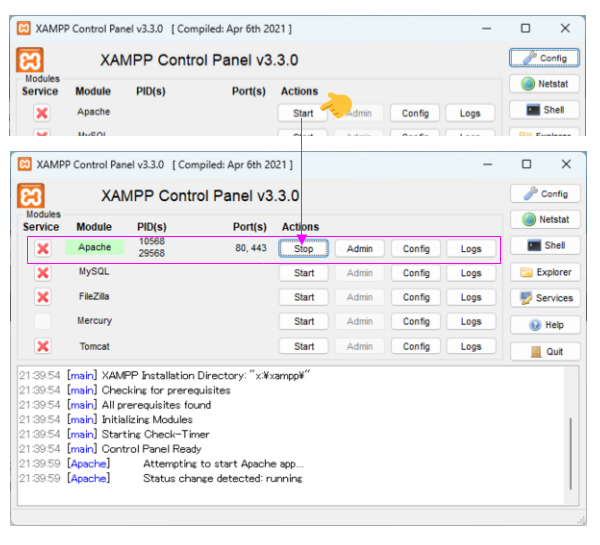Quit XAMPP with the Quit button

(545, 352)
